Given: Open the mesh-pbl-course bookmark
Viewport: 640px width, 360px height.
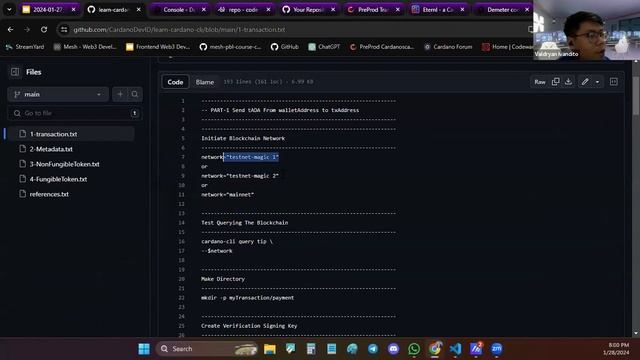Looking at the screenshot, I should (x=230, y=47).
